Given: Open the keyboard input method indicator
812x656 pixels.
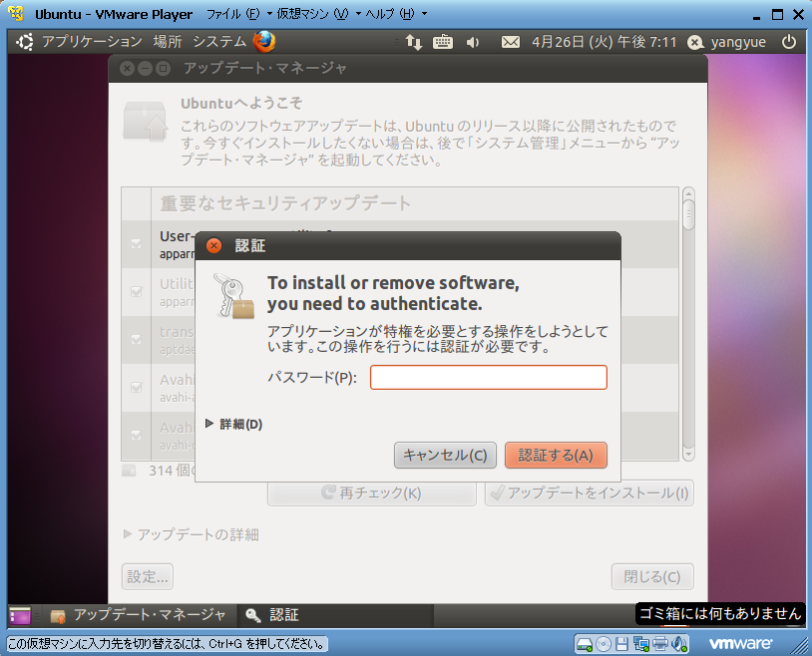Looking at the screenshot, I should 442,42.
